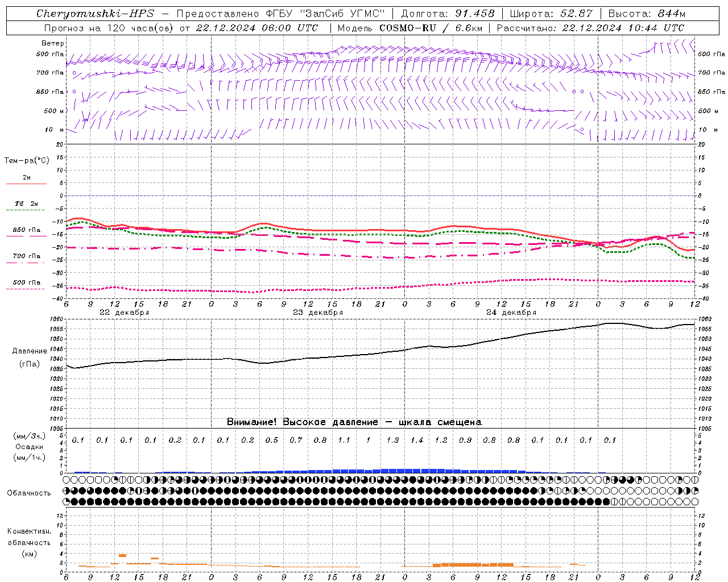
Task: Click the 1.3 precipitation value
Action: tap(392, 440)
